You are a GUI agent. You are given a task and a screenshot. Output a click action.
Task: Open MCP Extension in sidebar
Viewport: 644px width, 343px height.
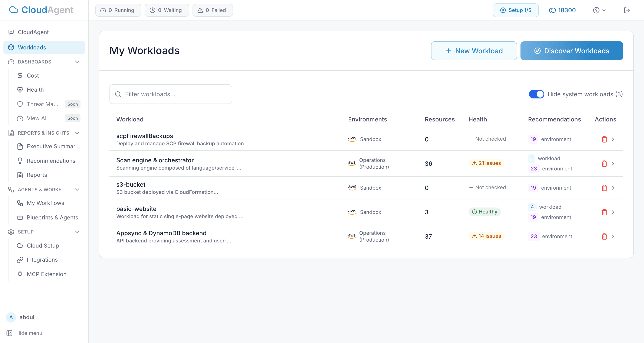click(46, 274)
